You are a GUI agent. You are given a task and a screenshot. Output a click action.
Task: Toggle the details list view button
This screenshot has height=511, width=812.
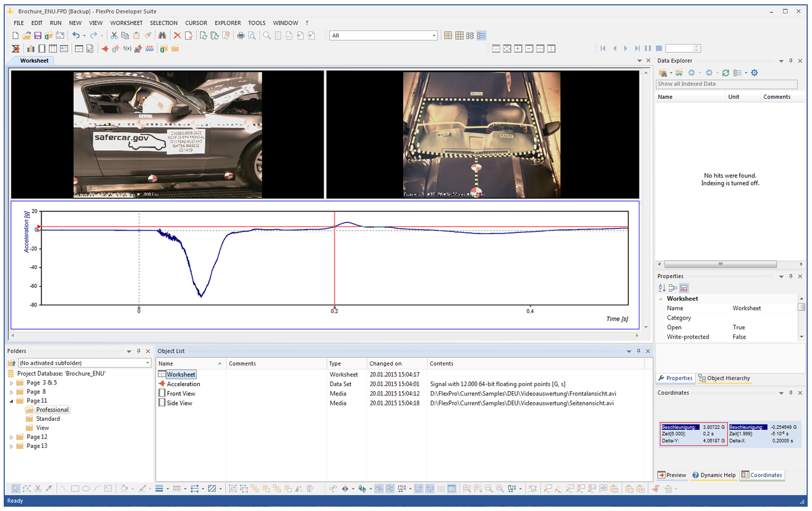(481, 36)
